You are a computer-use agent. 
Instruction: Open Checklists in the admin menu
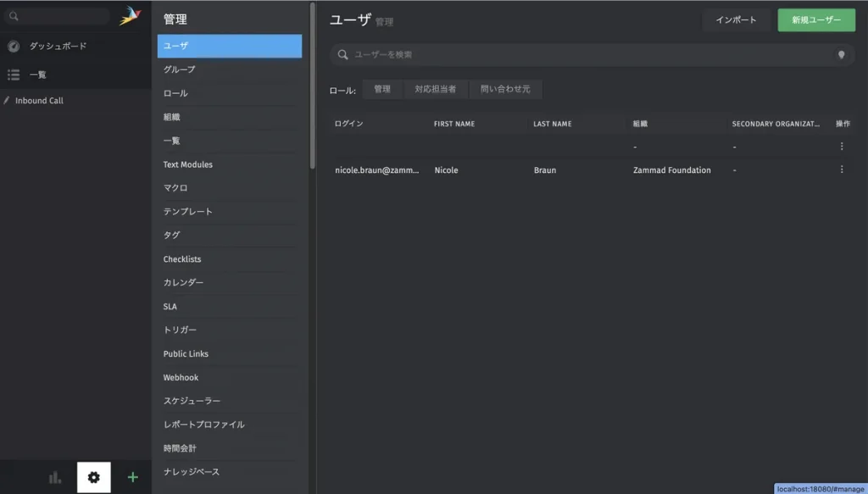click(229, 259)
